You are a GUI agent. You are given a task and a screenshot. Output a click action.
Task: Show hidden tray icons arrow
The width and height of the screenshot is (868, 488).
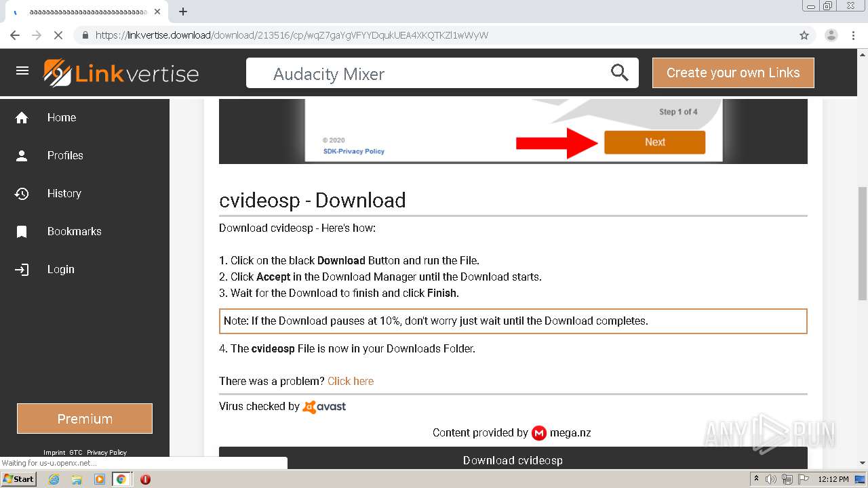click(x=757, y=479)
